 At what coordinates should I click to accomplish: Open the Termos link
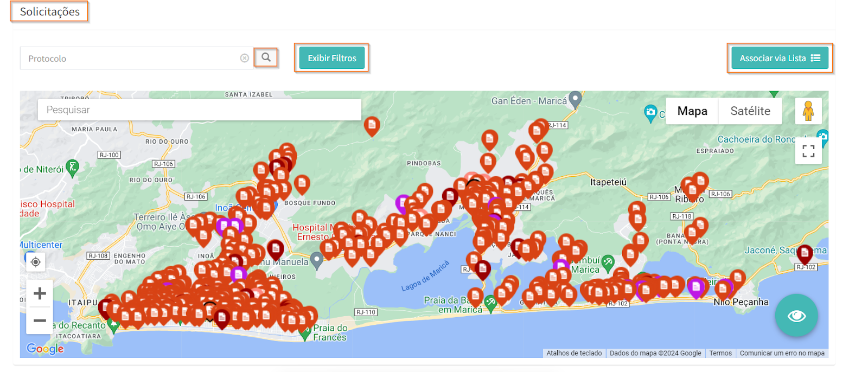720,353
